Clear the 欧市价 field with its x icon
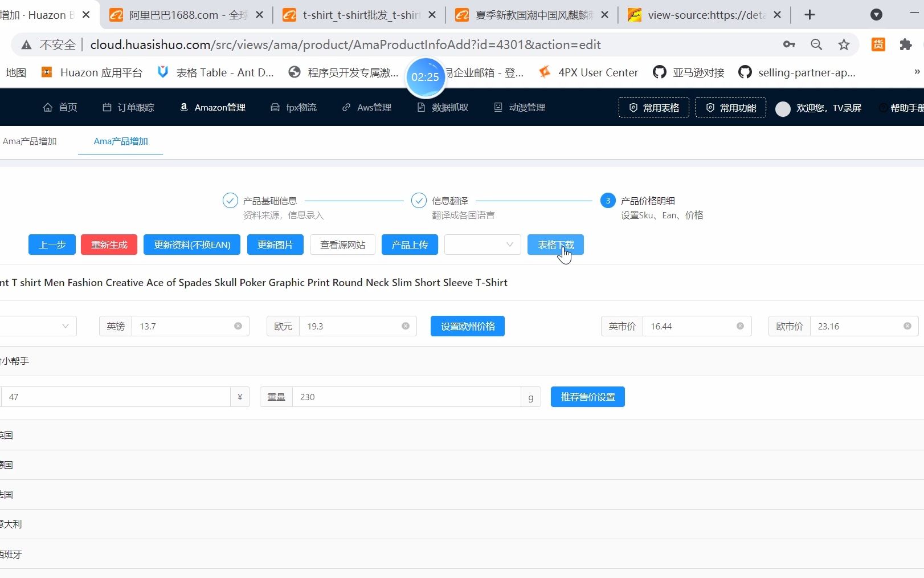 pos(907,326)
